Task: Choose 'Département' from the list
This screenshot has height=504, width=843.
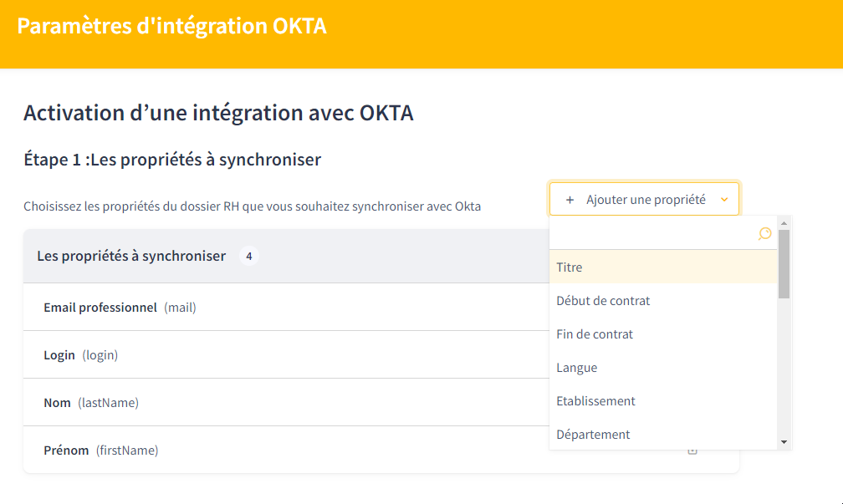Action: [663, 434]
